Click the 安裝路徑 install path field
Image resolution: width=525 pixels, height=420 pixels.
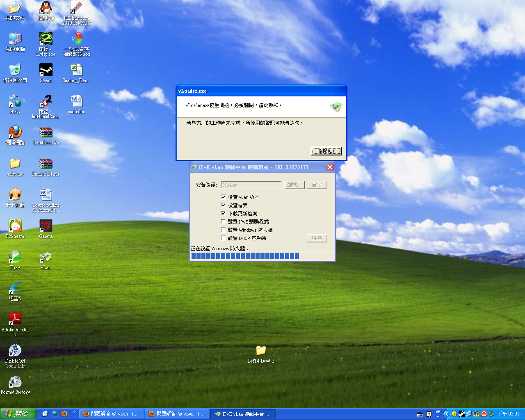click(x=251, y=185)
